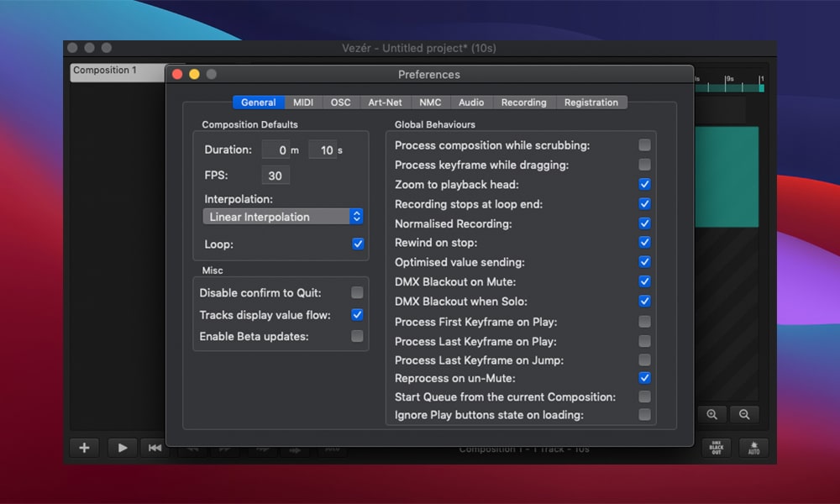Toggle Enable Beta updates checkbox

(357, 336)
